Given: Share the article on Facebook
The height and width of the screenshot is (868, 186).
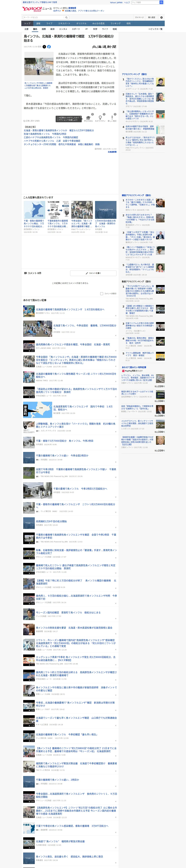Looking at the screenshot, I should click(x=49, y=47).
